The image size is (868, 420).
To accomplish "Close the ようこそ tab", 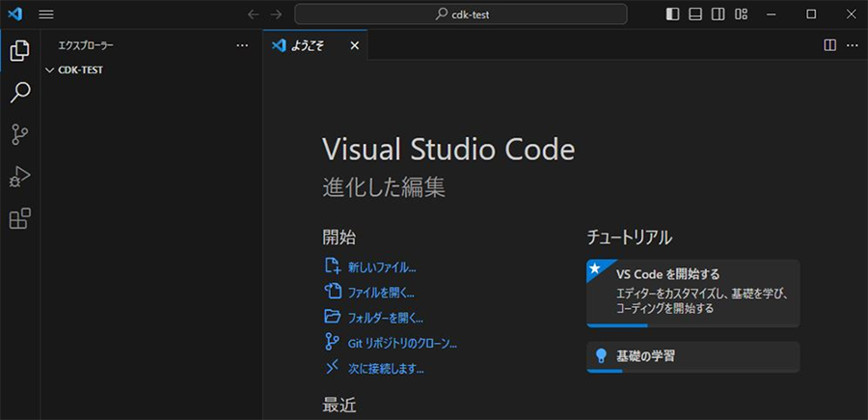I will coord(355,45).
